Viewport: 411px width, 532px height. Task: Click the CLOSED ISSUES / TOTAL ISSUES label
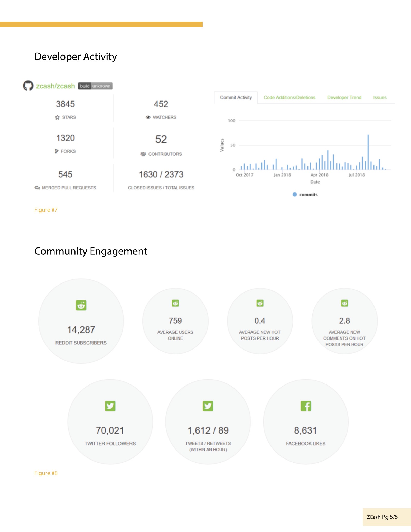pyautogui.click(x=161, y=188)
